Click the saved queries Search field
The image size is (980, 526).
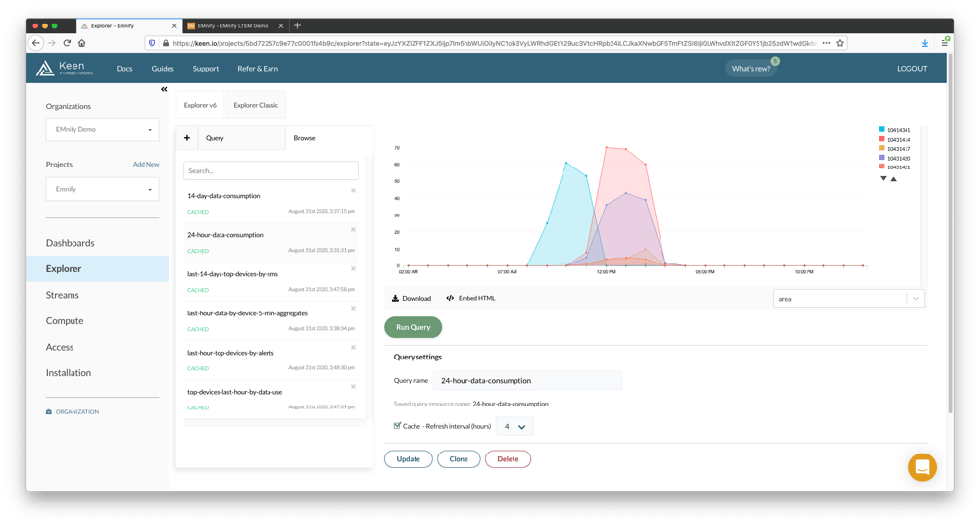[x=270, y=170]
